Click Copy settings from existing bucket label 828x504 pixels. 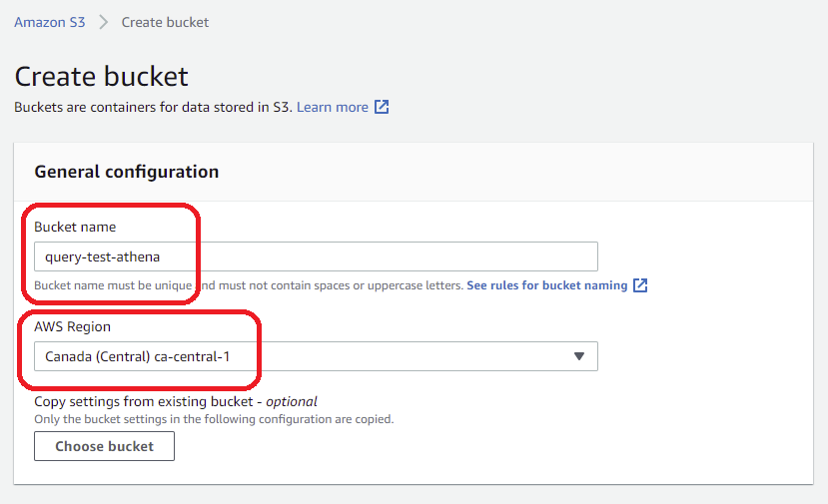tap(175, 401)
